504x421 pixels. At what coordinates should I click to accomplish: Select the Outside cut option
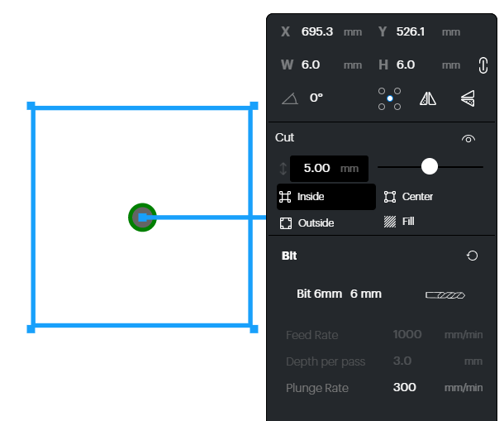tap(307, 223)
